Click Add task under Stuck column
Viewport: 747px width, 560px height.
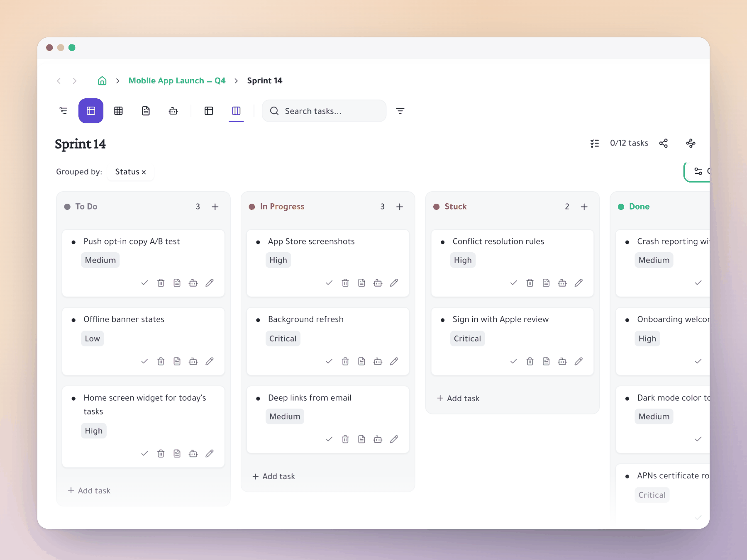coord(458,398)
